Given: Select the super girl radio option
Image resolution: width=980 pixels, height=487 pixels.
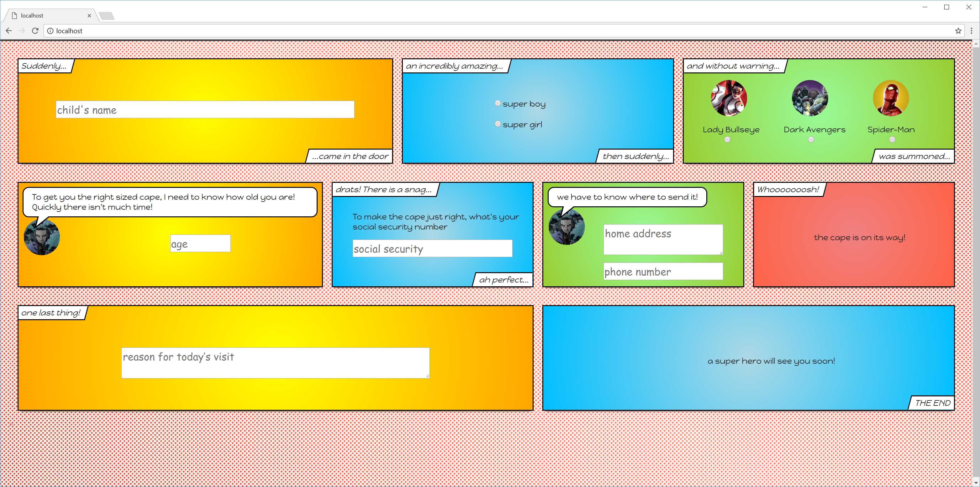Looking at the screenshot, I should (498, 124).
